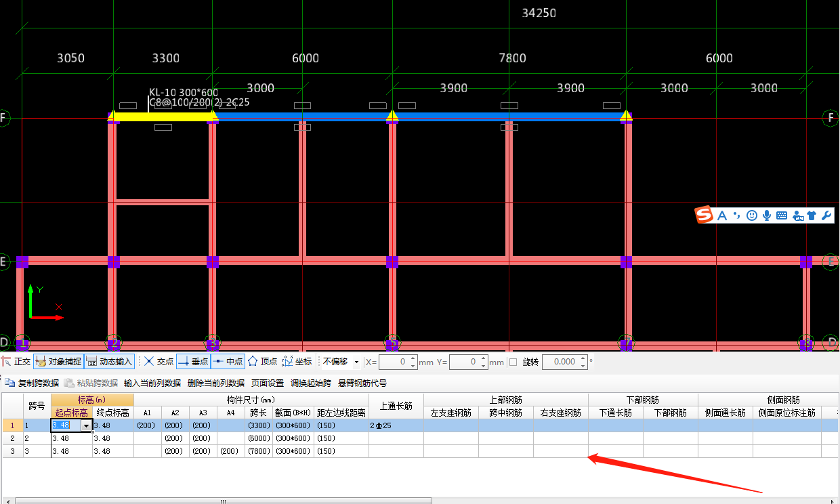The image size is (840, 504).
Task: Toggle 垂点 perpendicular snap
Action: pos(193,362)
